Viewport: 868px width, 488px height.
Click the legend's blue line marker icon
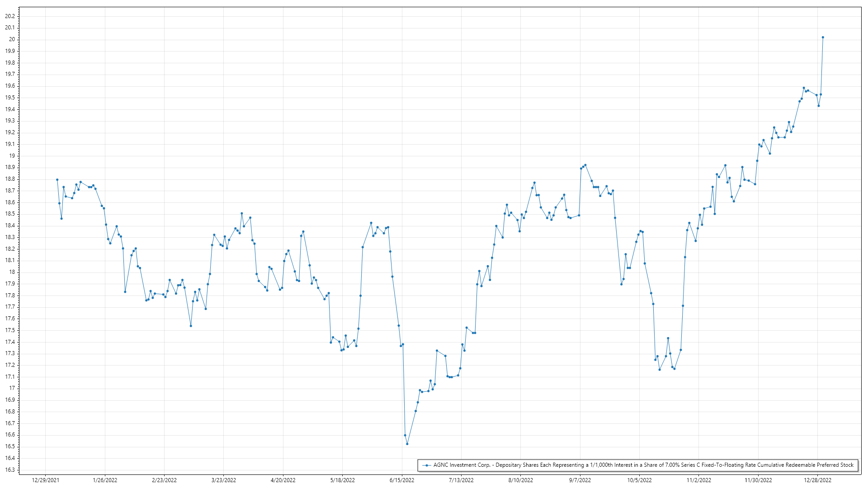[426, 465]
